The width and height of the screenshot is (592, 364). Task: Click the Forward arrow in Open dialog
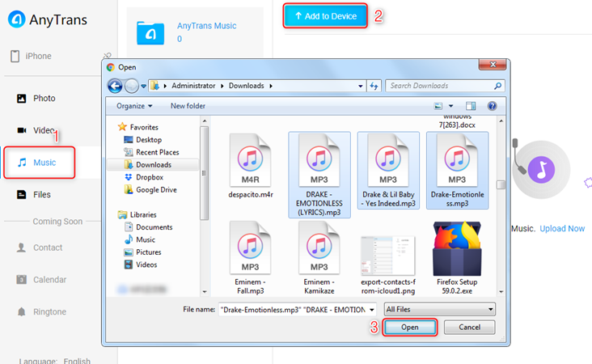[131, 86]
